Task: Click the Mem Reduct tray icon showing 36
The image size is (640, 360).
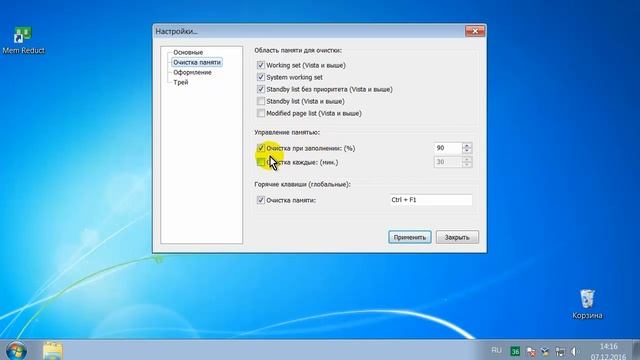Action: pos(516,351)
